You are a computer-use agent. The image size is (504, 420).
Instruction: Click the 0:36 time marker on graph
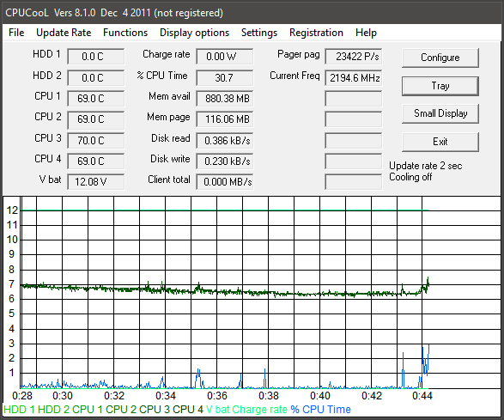click(217, 396)
